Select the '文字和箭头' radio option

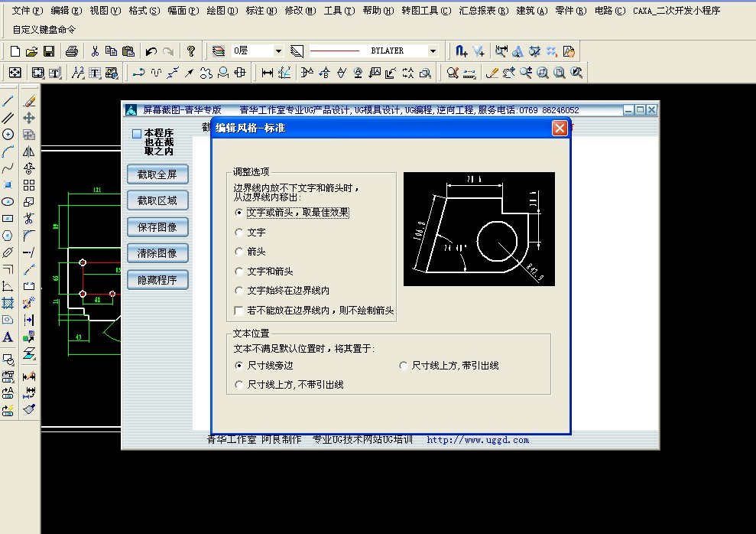(238, 272)
